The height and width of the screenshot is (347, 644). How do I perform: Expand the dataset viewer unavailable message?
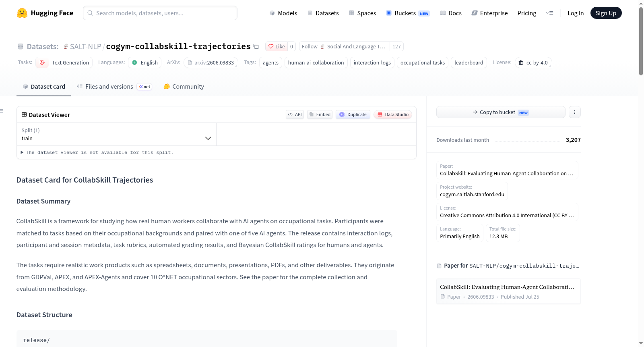click(x=97, y=152)
